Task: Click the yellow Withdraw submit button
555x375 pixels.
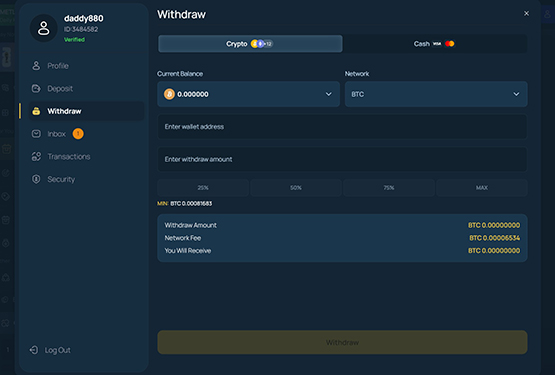Action: tap(342, 342)
